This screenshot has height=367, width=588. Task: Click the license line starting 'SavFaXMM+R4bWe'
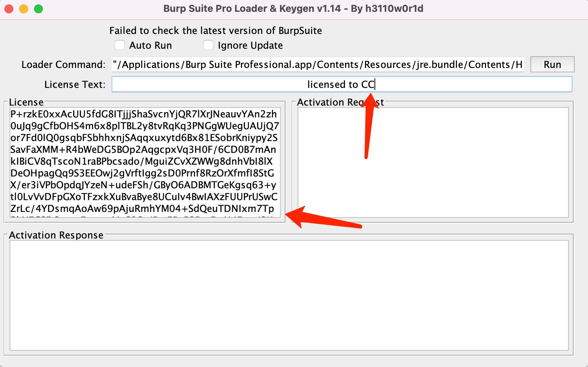pos(143,150)
